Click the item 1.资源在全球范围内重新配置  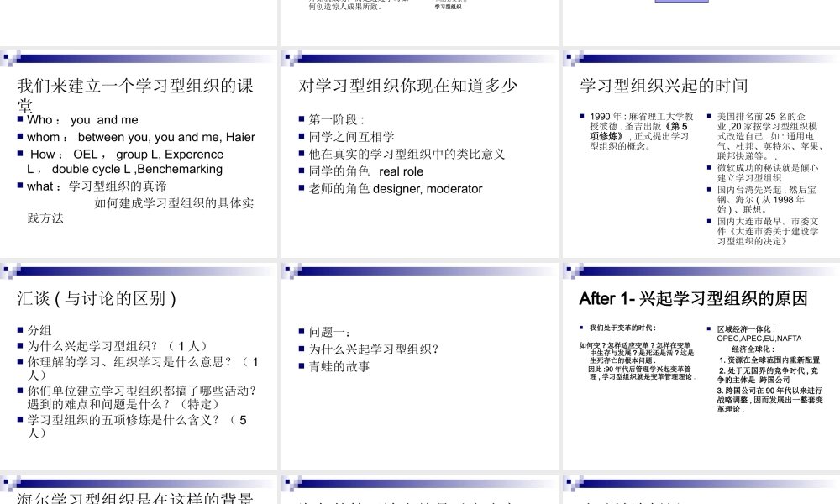click(769, 360)
